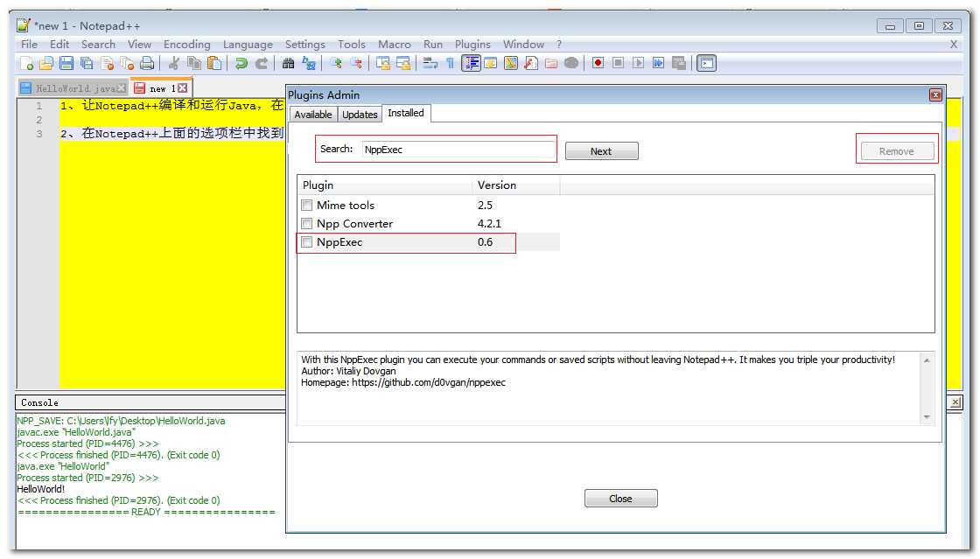This screenshot has height=559, width=980.
Task: Switch to the Updates tab in Plugins Admin
Action: (x=360, y=115)
